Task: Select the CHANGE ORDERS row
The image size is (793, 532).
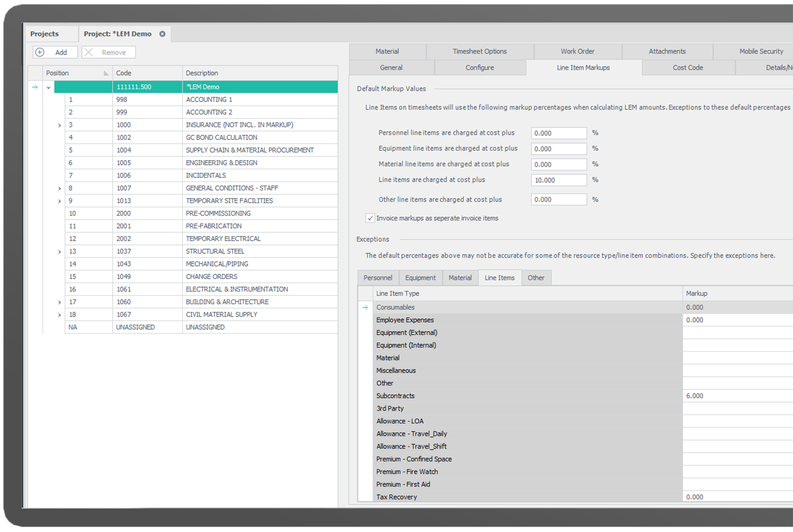Action: pyautogui.click(x=211, y=277)
